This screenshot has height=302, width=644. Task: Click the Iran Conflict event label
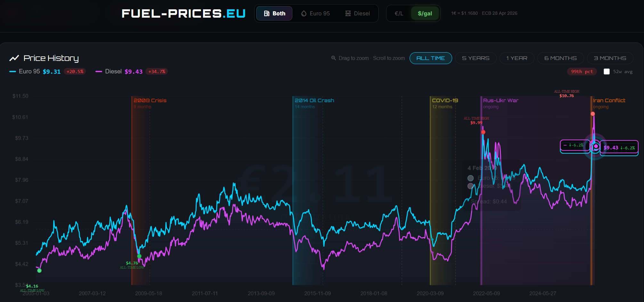click(x=609, y=100)
